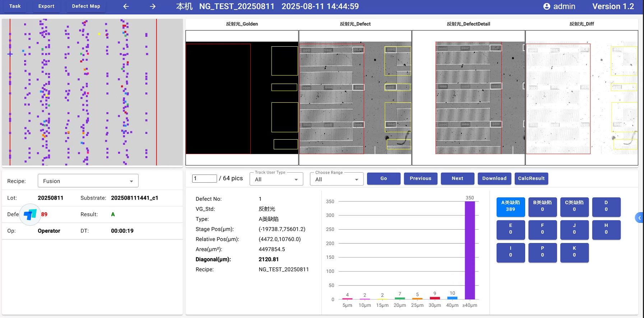The height and width of the screenshot is (318, 644).
Task: Click the picture number input field
Action: click(204, 178)
